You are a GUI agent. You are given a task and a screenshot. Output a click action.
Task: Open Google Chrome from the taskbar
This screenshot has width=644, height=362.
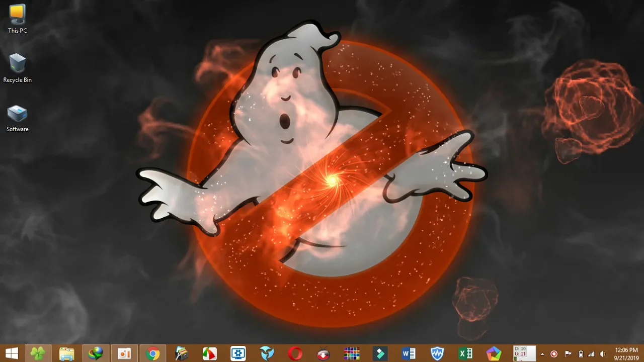[x=152, y=353]
